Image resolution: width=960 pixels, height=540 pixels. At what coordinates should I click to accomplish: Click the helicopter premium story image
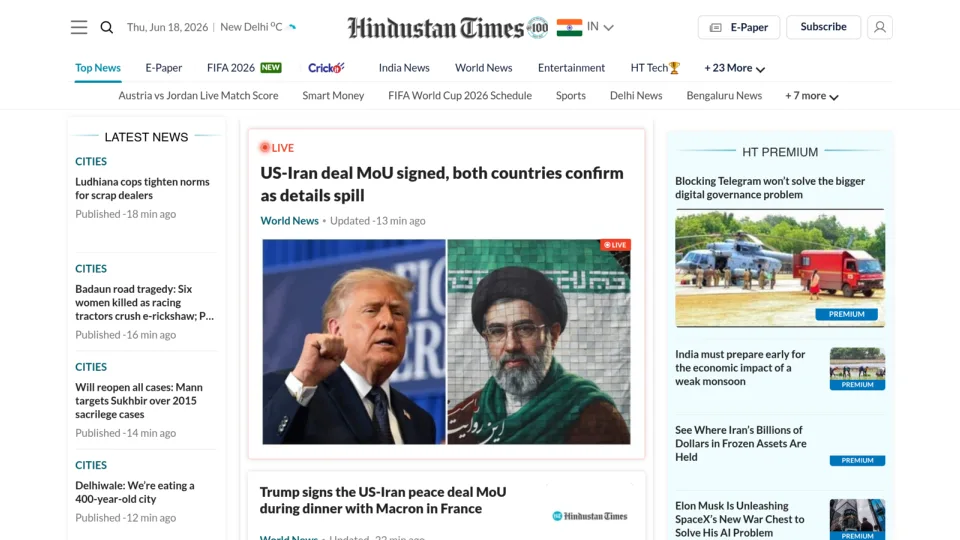click(780, 268)
